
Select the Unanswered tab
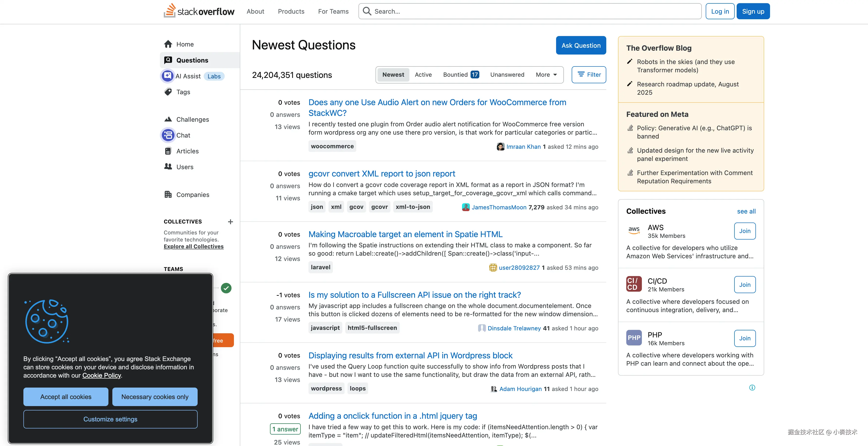(507, 75)
